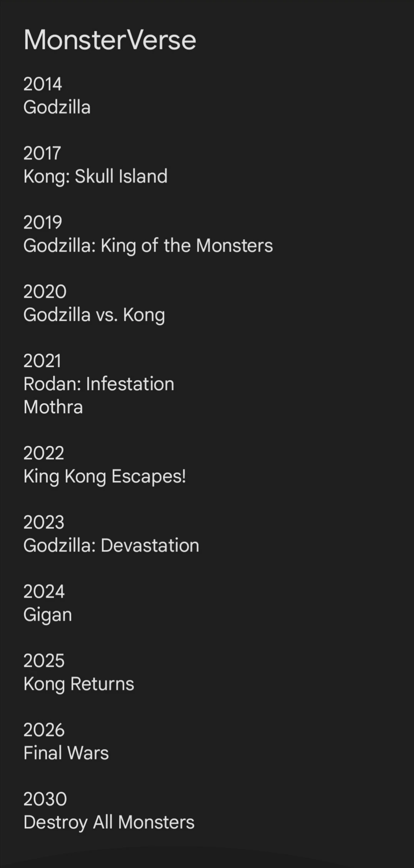The image size is (414, 868).
Task: Click the Godzilla: Devastation line
Action: click(111, 546)
